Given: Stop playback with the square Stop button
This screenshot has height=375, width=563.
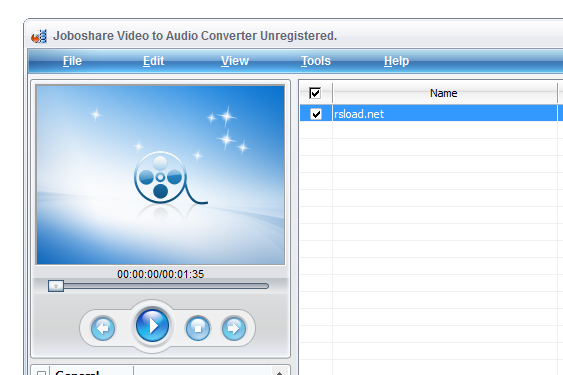Looking at the screenshot, I should (x=197, y=328).
